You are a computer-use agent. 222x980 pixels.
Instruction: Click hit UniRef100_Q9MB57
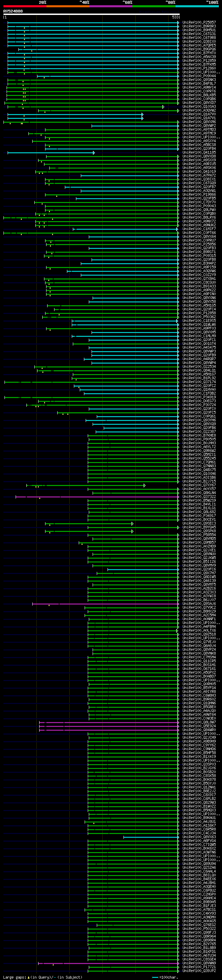click(199, 543)
